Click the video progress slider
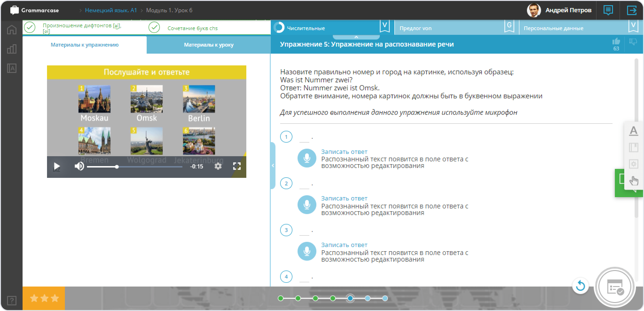This screenshot has height=311, width=644. [134, 167]
